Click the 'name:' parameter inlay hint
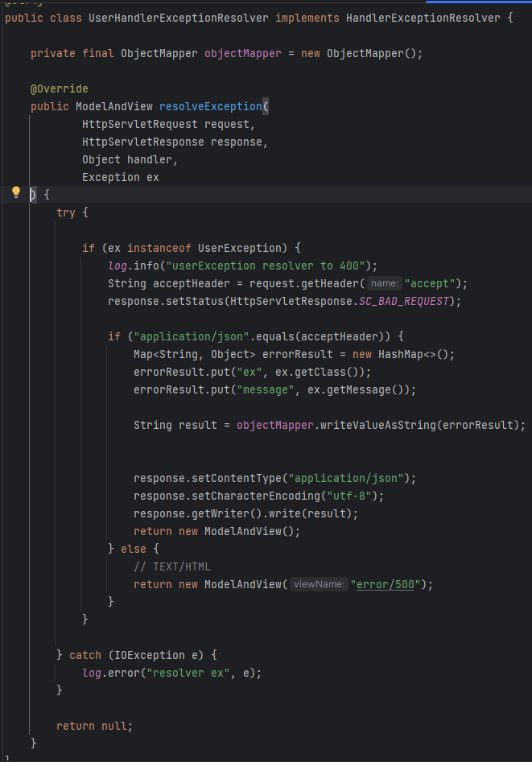Viewport: 532px width, 762px height. click(384, 283)
